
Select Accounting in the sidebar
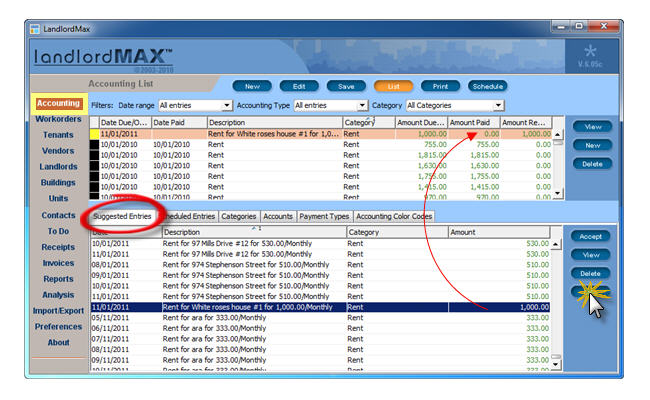coord(58,103)
